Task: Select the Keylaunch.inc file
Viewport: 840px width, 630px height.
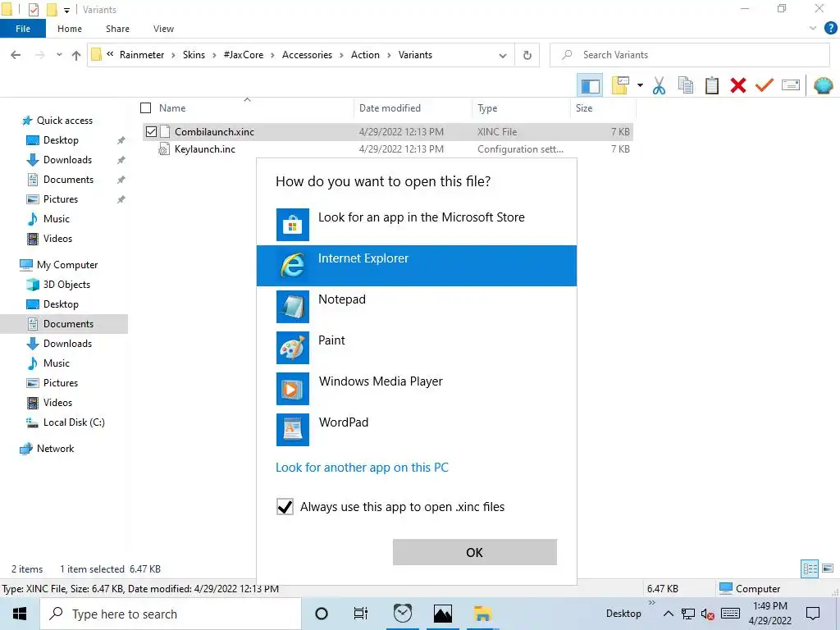Action: (x=204, y=149)
